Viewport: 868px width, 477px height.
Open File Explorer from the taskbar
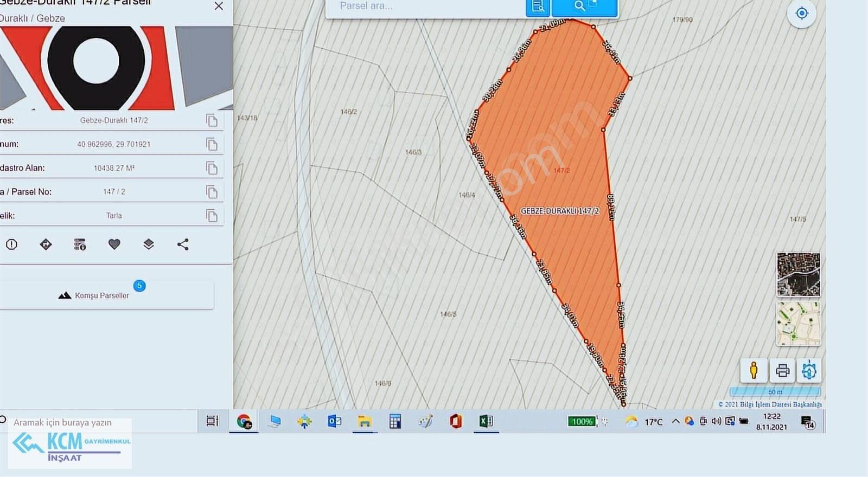point(365,421)
